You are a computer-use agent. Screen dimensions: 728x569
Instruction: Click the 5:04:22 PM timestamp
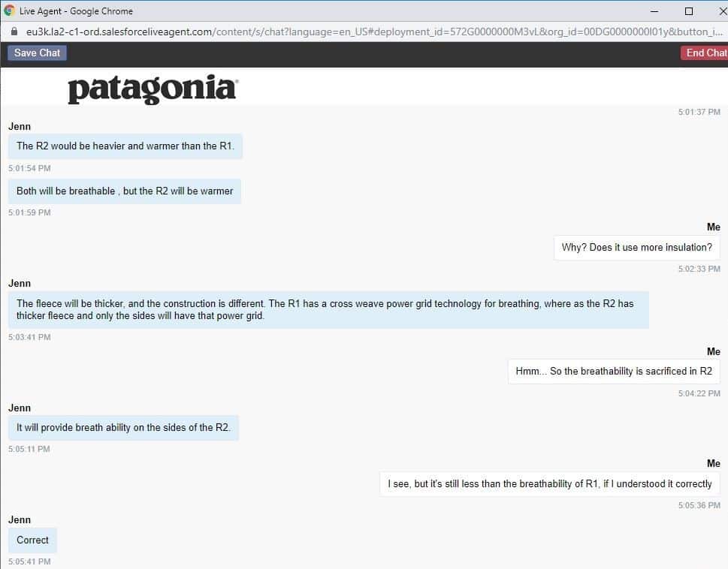tap(699, 393)
